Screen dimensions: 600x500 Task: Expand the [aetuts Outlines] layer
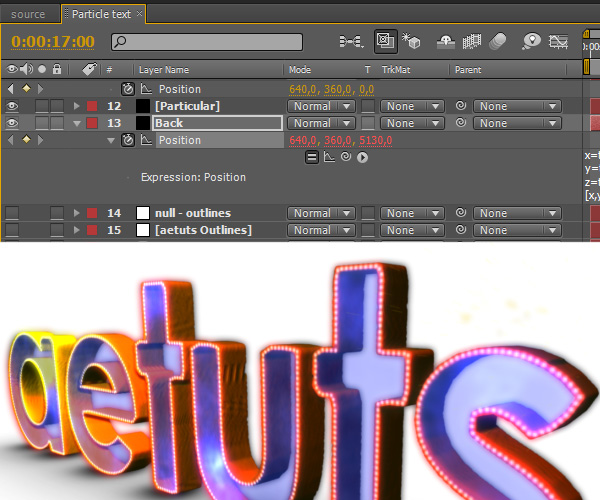tap(77, 230)
